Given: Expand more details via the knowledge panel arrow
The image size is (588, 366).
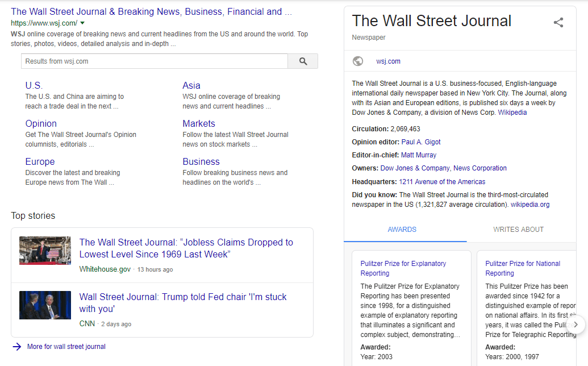Looking at the screenshot, I should (x=576, y=325).
